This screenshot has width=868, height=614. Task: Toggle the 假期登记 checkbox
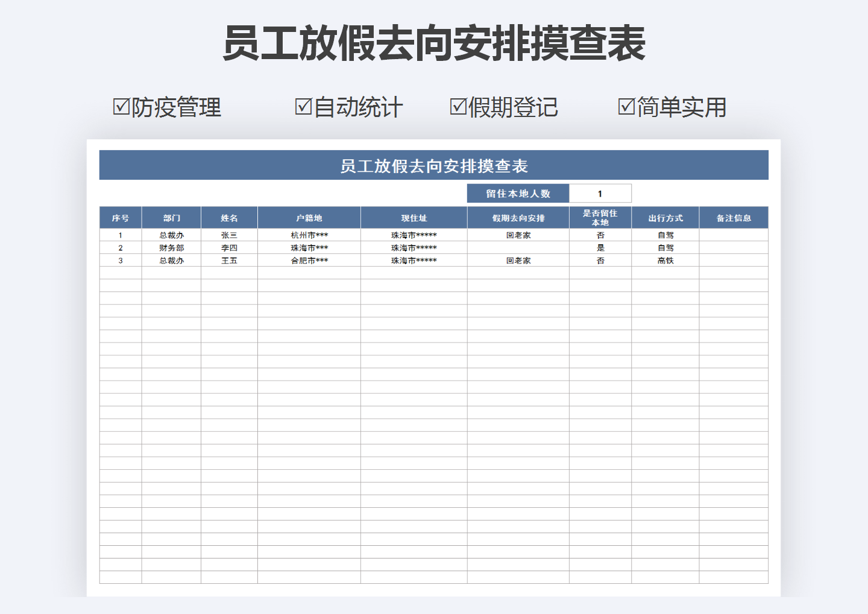tap(458, 106)
